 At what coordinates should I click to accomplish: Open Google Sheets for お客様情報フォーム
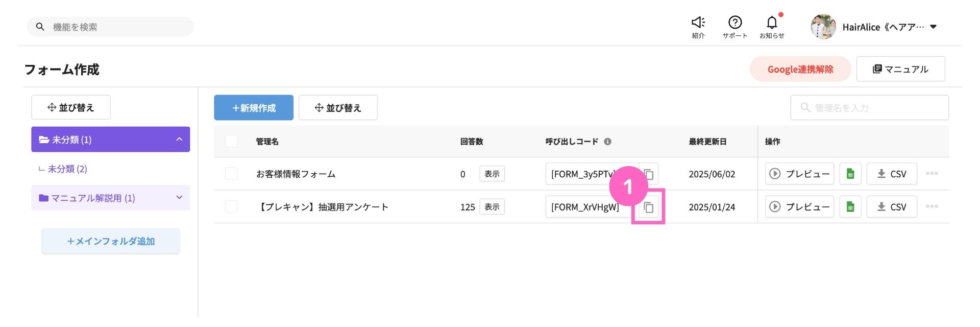(x=850, y=174)
